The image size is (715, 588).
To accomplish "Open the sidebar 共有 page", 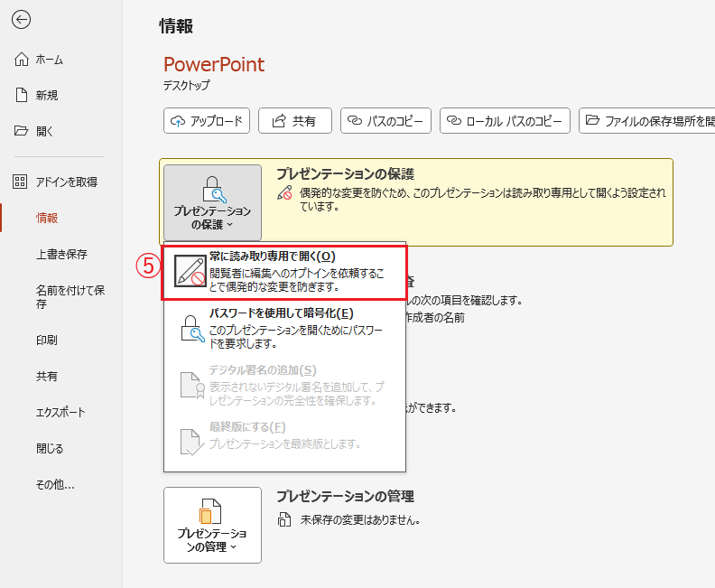I will 47,376.
